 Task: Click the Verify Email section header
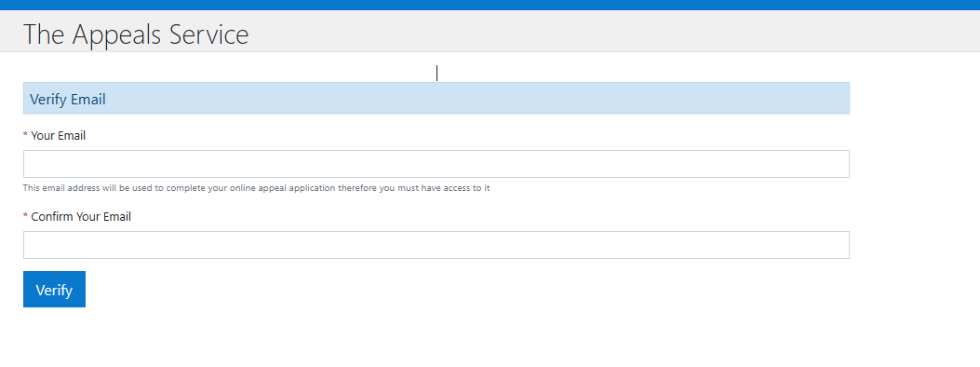pyautogui.click(x=436, y=98)
